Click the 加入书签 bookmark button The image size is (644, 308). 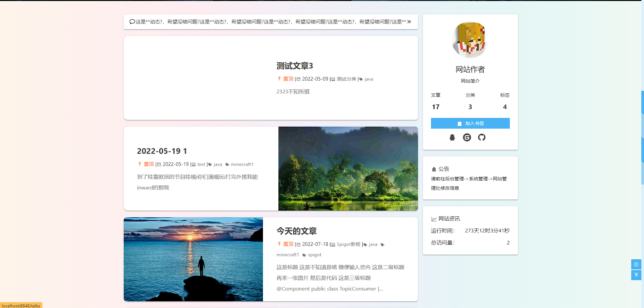click(470, 123)
